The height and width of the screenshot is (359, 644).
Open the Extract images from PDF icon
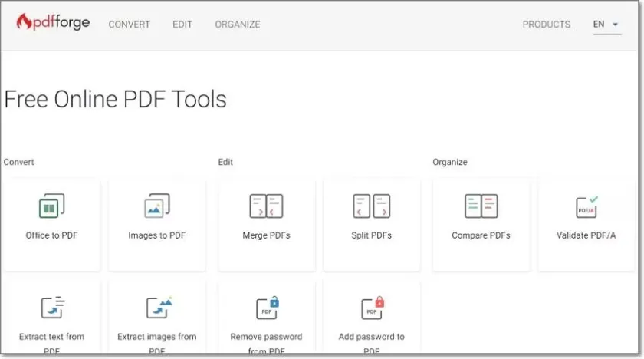click(158, 308)
